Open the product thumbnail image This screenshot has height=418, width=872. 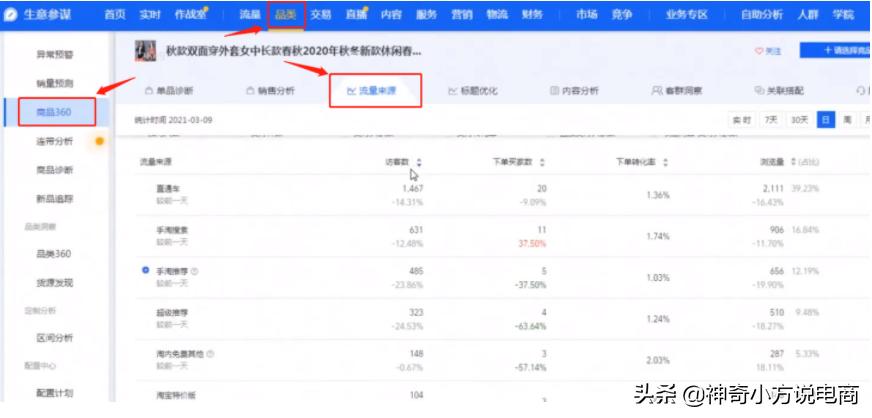146,51
